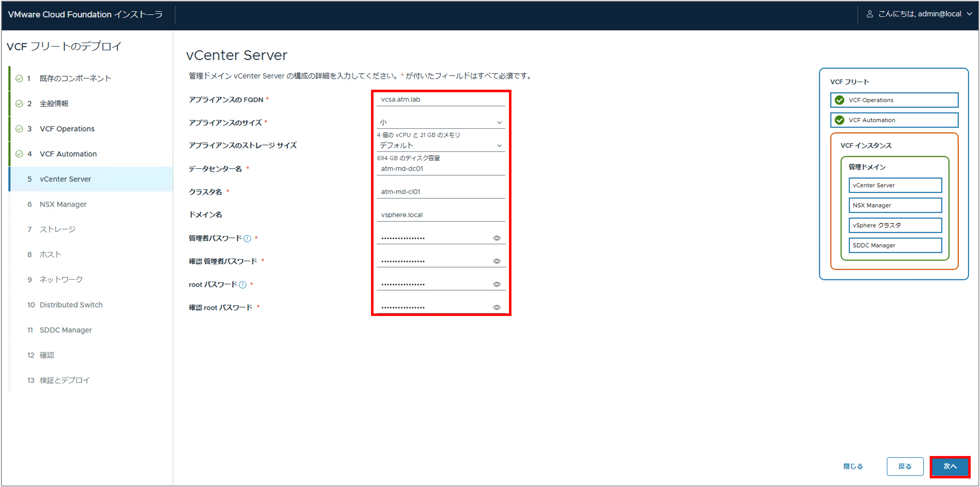Image resolution: width=980 pixels, height=487 pixels.
Task: Click the info icon beside root パスワード
Action: pyautogui.click(x=243, y=284)
